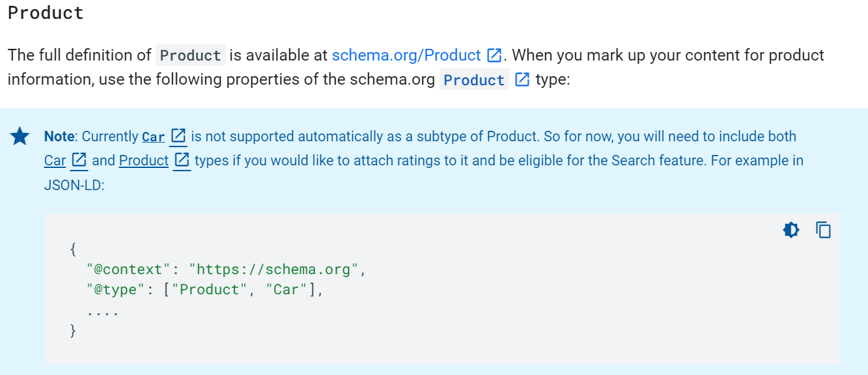Screen dimensions: 868x375
Task: Click the Product section heading
Action: (x=46, y=13)
